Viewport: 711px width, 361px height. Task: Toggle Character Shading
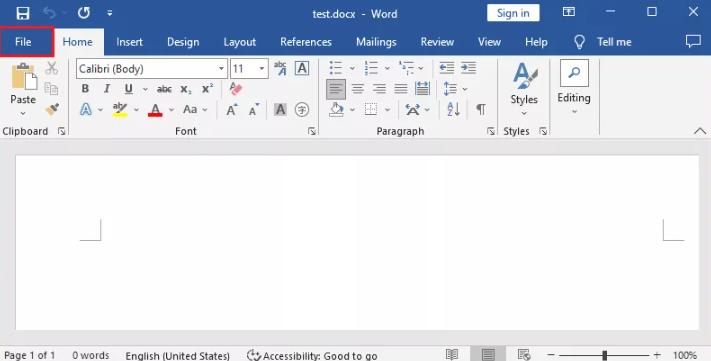(x=280, y=109)
